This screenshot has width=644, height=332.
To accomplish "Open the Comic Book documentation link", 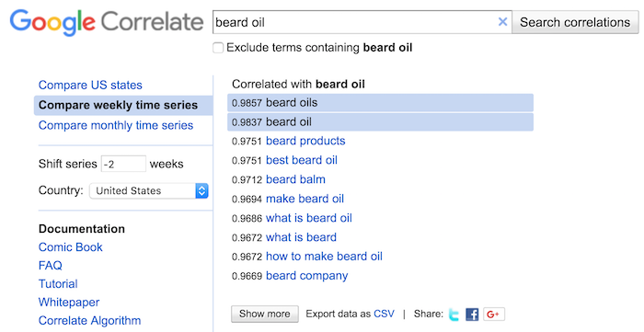I will tap(71, 247).
